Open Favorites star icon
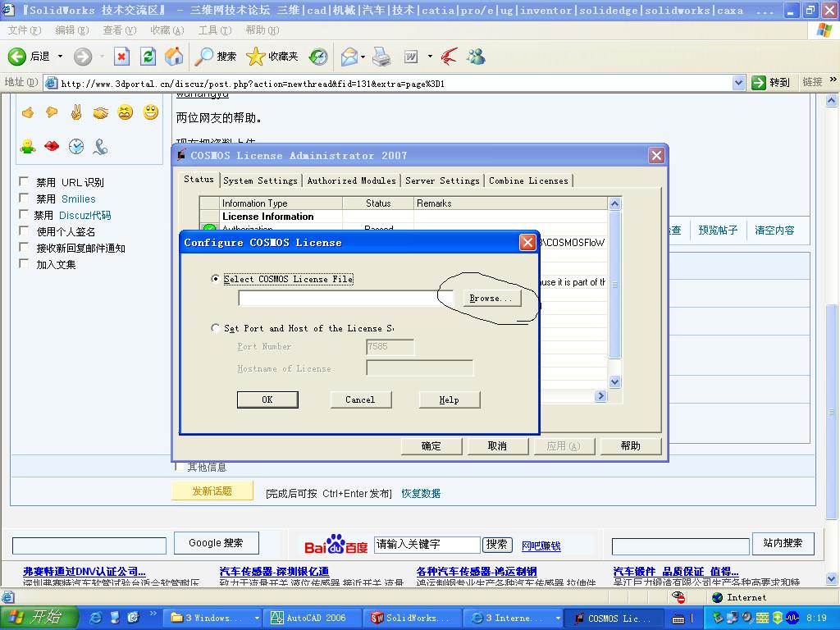The height and width of the screenshot is (630, 840). tap(256, 57)
